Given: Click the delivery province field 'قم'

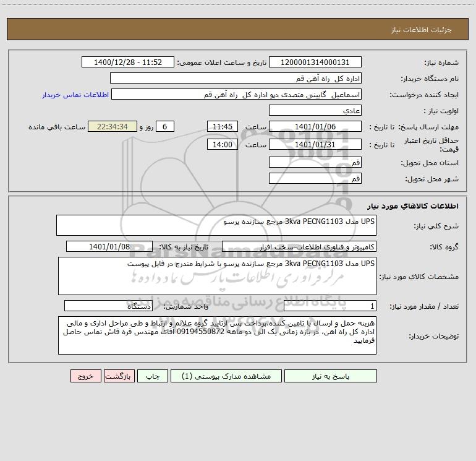Looking at the screenshot, I should click(x=315, y=162).
